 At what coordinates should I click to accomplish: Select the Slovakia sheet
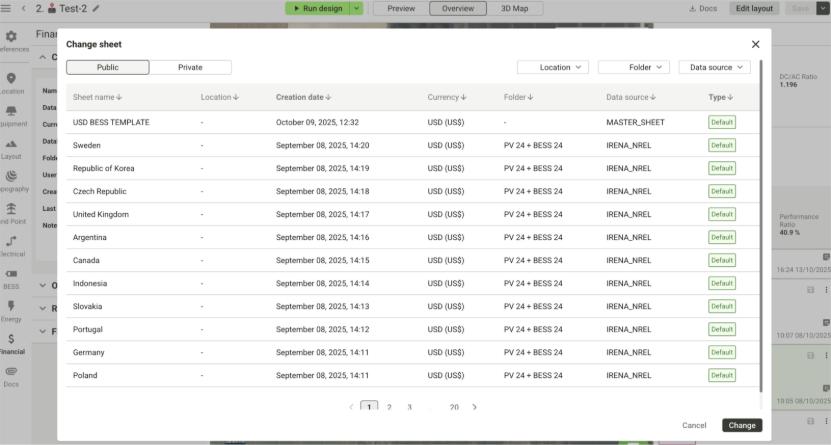(412, 306)
